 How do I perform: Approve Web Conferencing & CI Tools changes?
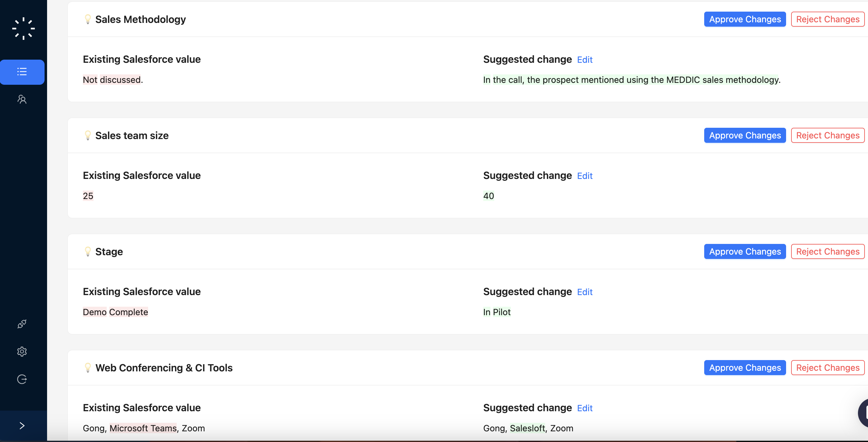coord(745,368)
